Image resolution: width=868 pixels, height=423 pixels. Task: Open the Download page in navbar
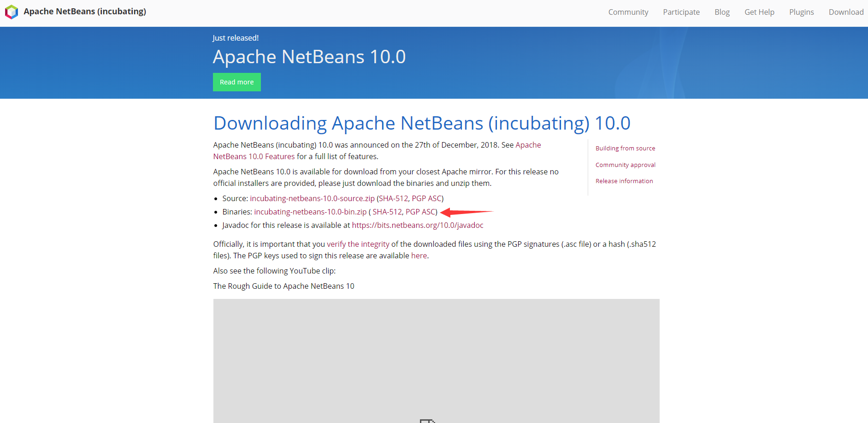coord(846,12)
